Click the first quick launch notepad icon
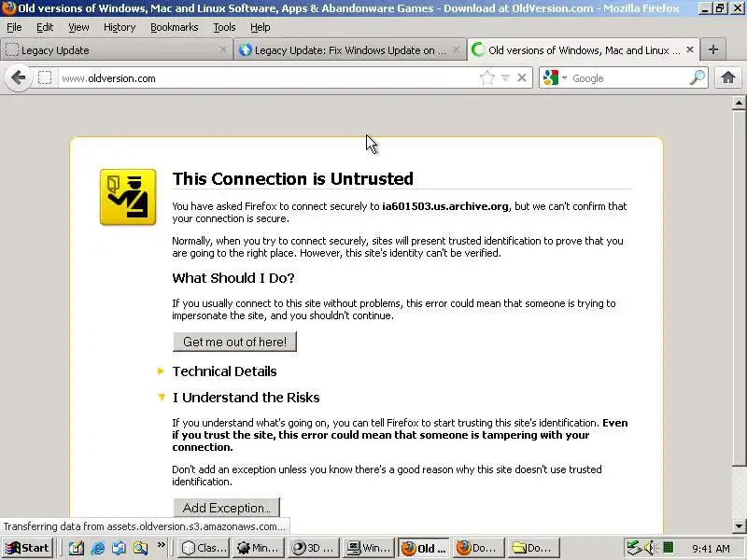The height and width of the screenshot is (560, 747). pos(76,548)
